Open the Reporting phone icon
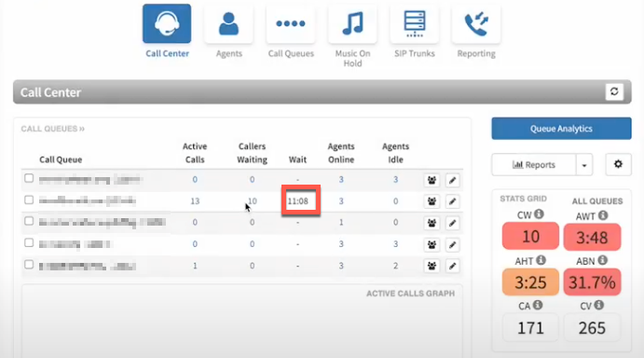Screen dimensions: 644x358 pos(476,24)
